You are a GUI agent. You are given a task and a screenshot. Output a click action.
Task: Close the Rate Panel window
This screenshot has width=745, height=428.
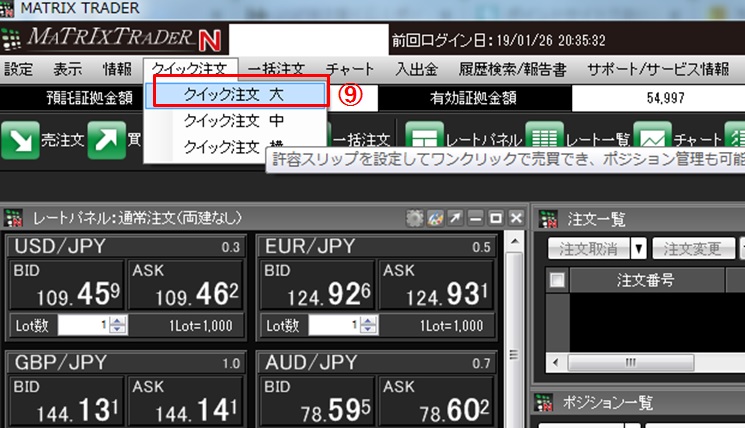(x=516, y=219)
